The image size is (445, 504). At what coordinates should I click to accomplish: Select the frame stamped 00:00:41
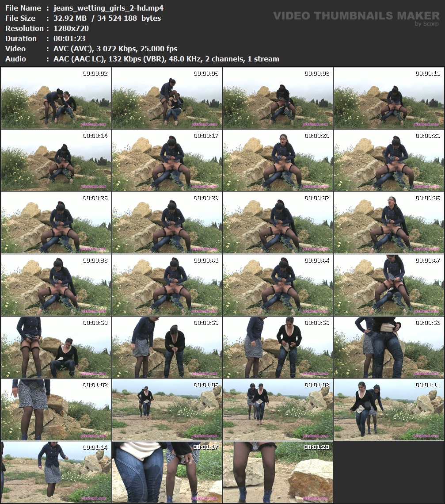click(x=167, y=285)
